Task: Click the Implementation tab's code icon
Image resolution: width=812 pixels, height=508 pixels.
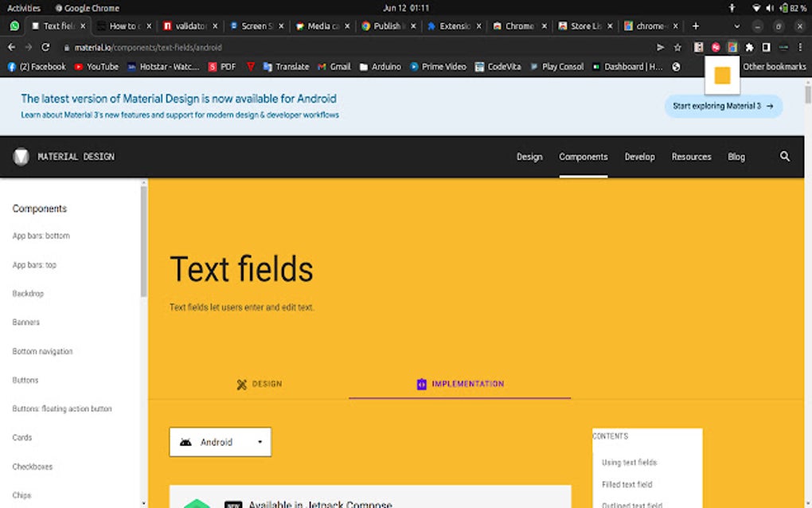Action: (421, 384)
